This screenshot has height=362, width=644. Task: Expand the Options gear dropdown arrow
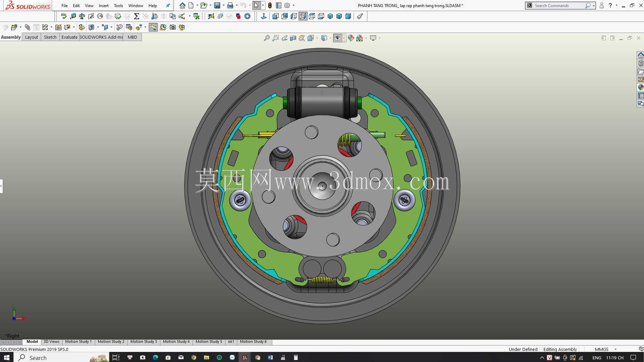pos(293,5)
